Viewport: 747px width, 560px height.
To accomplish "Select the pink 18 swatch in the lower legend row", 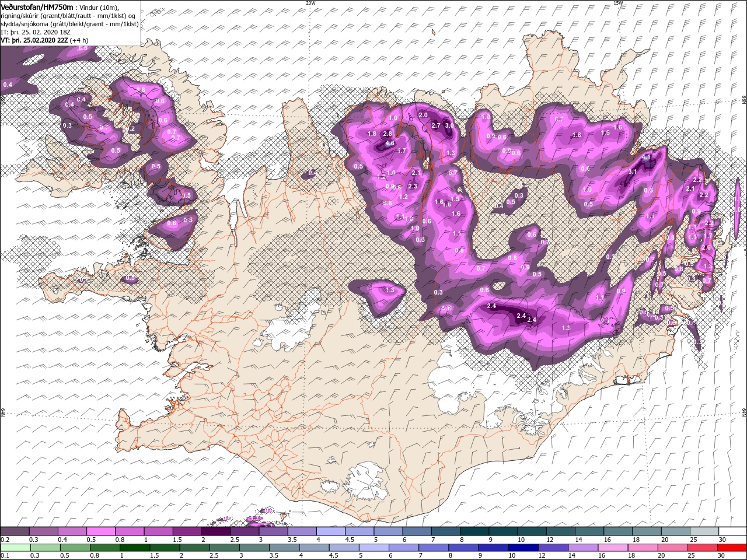I will coord(643,548).
